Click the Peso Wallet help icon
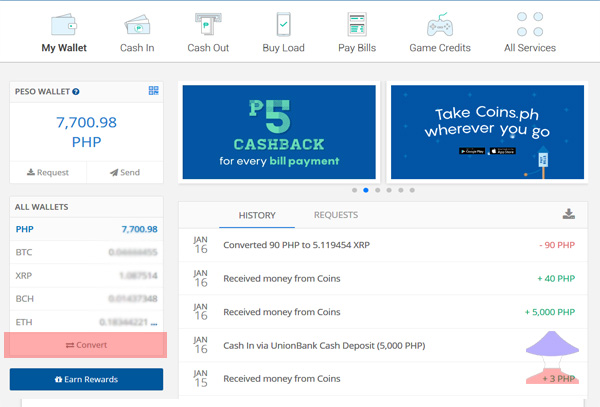Image resolution: width=600 pixels, height=407 pixels. tap(76, 92)
